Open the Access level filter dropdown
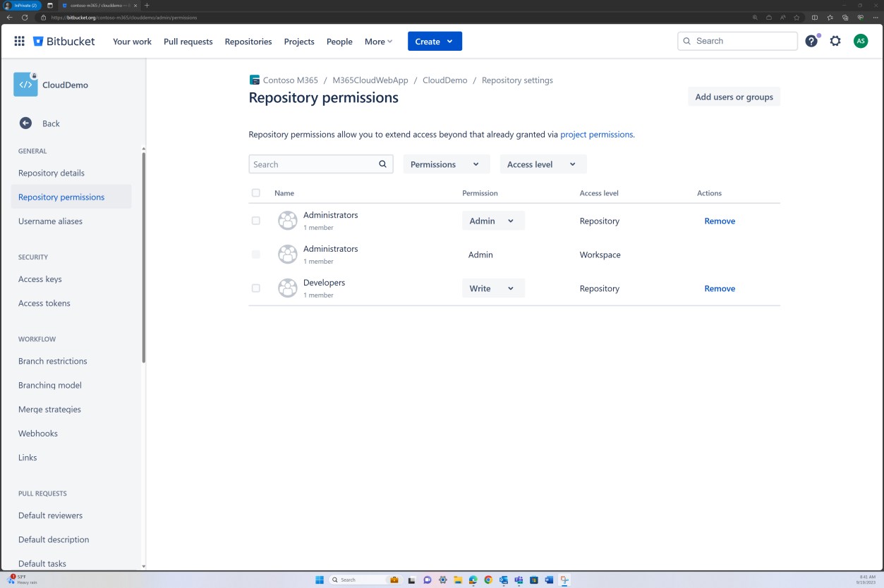This screenshot has width=884, height=588. pos(543,164)
